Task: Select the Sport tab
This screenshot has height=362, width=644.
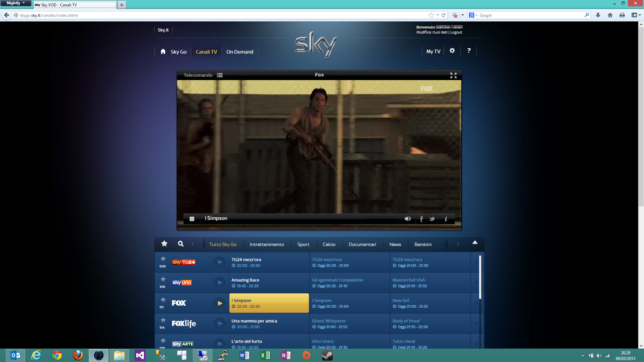Action: tap(303, 244)
